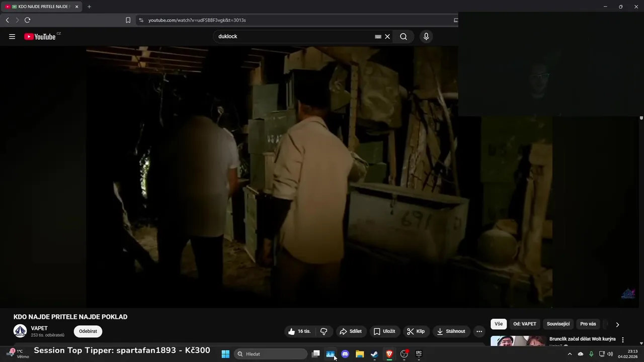This screenshot has height=362, width=644.
Task: Go back in browser history
Action: pos(7,20)
